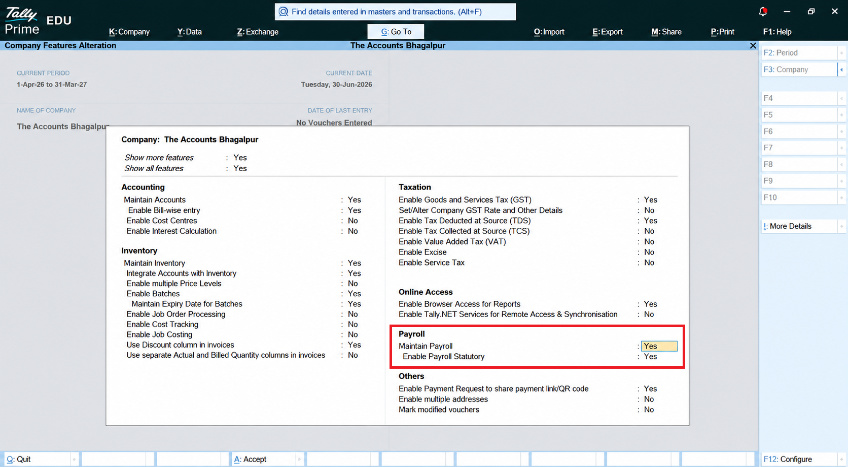Open the M: Share menu

pyautogui.click(x=666, y=32)
